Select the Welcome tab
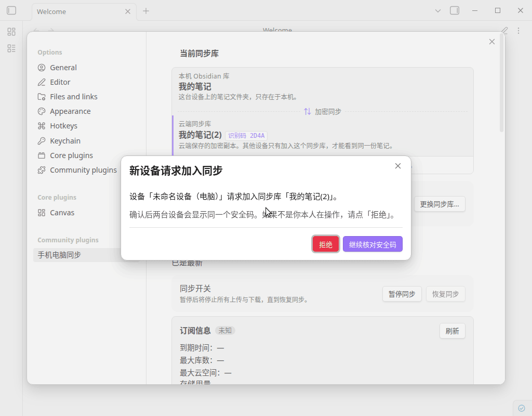 pos(84,11)
